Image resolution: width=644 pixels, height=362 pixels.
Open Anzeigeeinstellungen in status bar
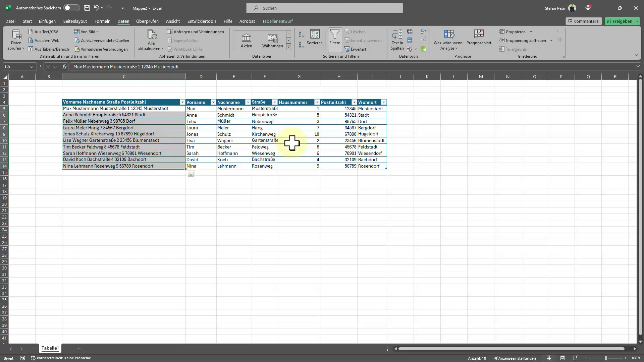[x=514, y=358]
